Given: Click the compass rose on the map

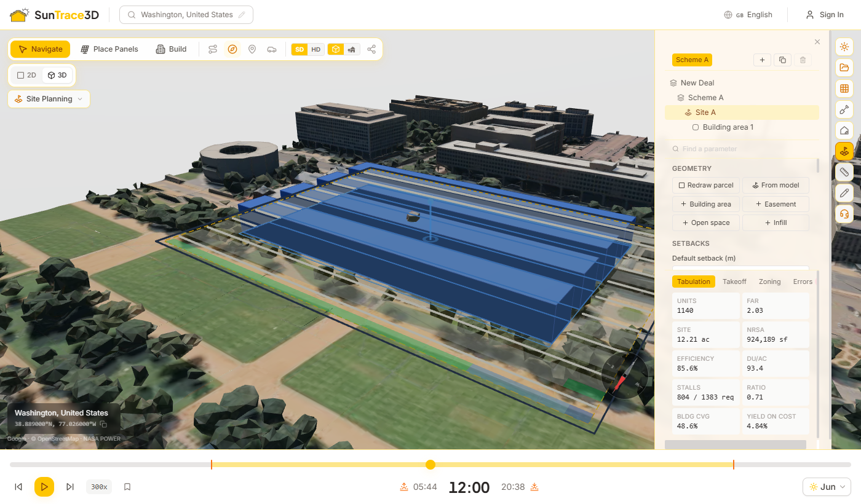Looking at the screenshot, I should click(x=624, y=376).
